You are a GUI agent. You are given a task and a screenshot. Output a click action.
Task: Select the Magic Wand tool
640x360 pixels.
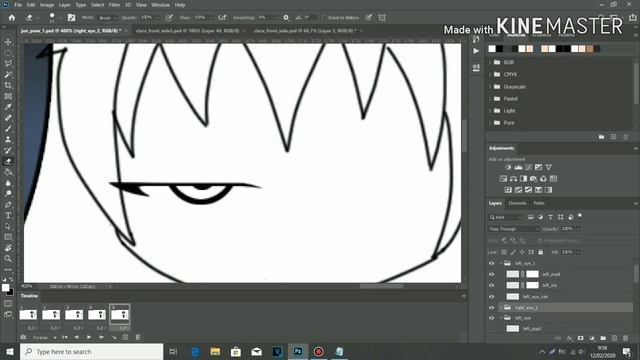point(8,75)
